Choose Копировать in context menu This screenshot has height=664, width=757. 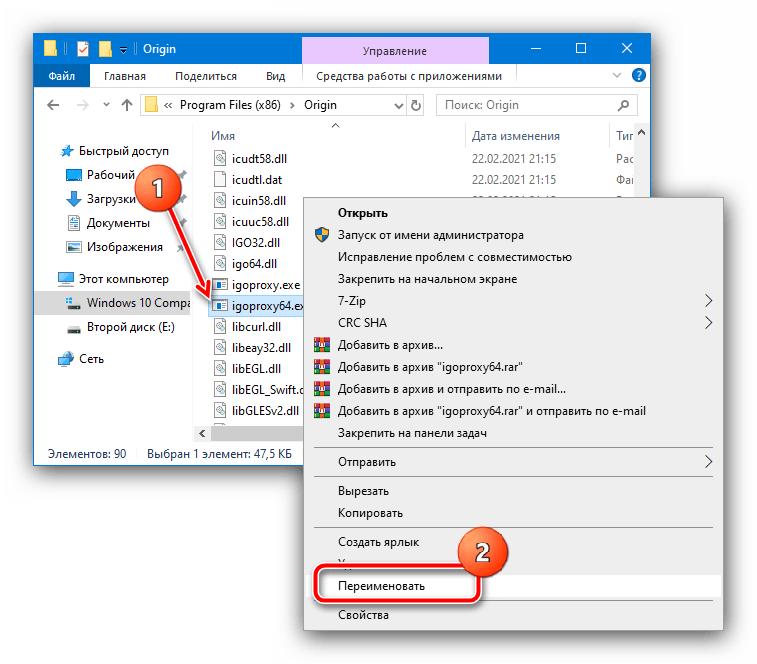[x=513, y=513]
